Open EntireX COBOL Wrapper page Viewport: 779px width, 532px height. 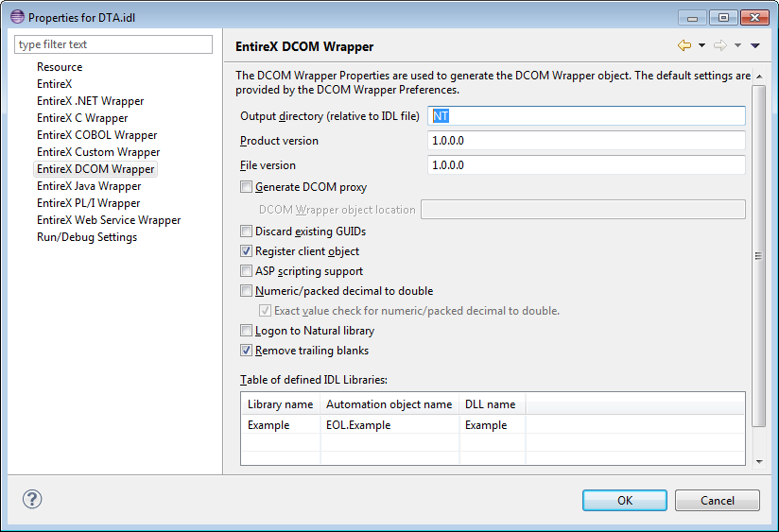tap(96, 135)
